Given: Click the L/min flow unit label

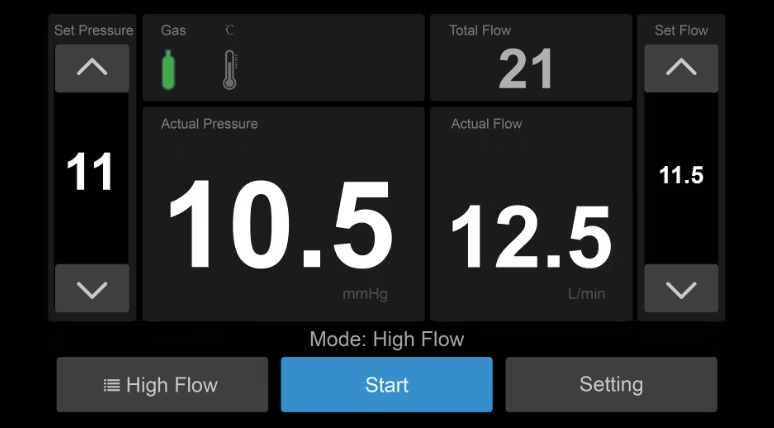Looking at the screenshot, I should [586, 295].
